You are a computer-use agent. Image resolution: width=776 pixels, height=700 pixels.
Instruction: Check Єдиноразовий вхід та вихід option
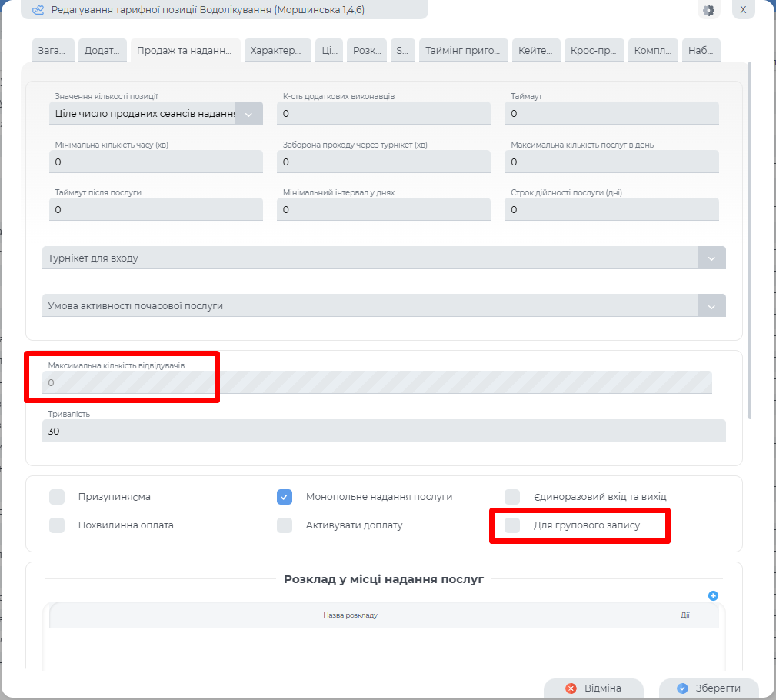pyautogui.click(x=512, y=497)
